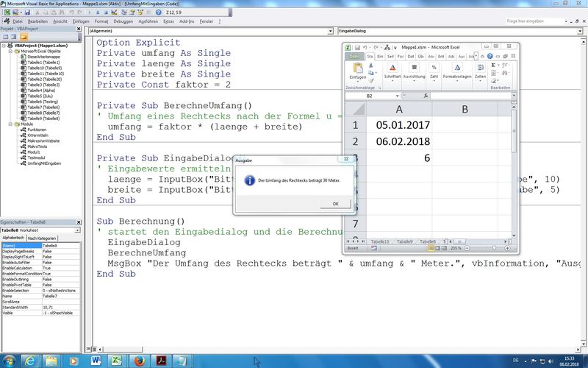Collapse the Module folder in project tree

[10, 124]
